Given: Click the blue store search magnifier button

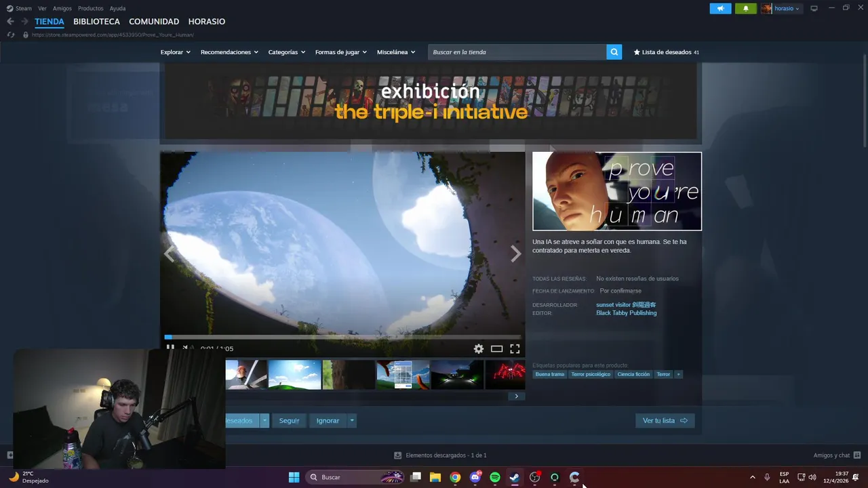Looking at the screenshot, I should (614, 52).
